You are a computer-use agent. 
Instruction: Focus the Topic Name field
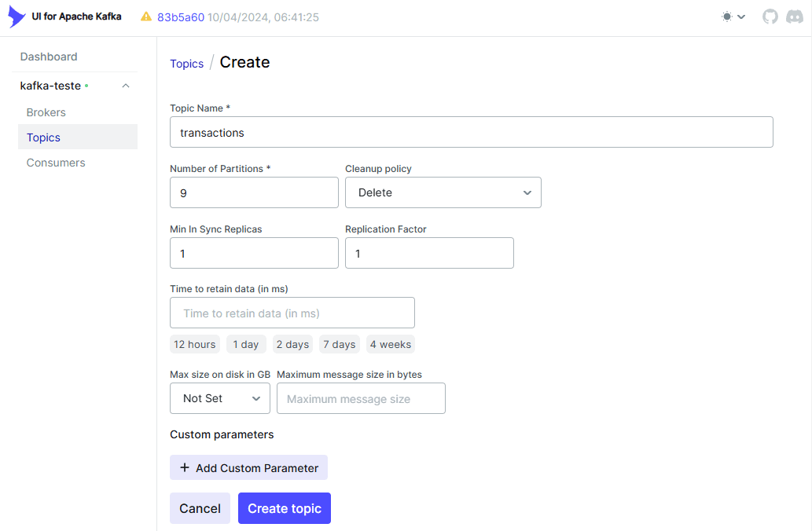472,132
